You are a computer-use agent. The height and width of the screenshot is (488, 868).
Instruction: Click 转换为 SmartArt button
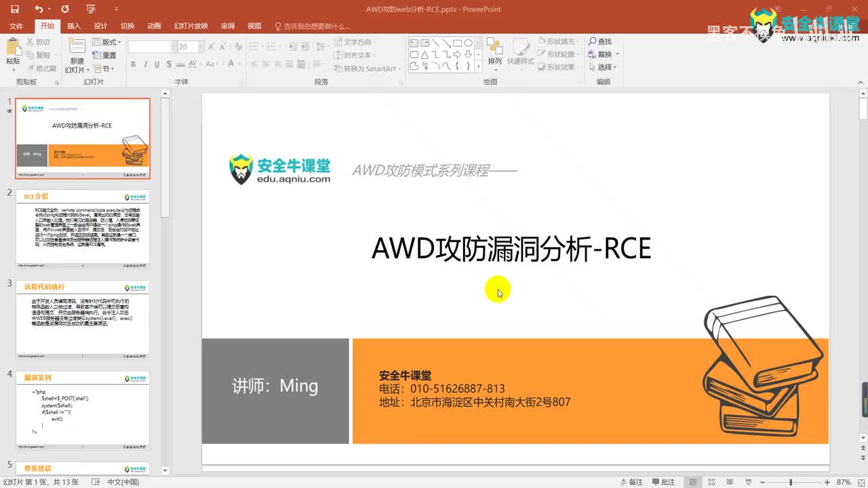point(367,68)
